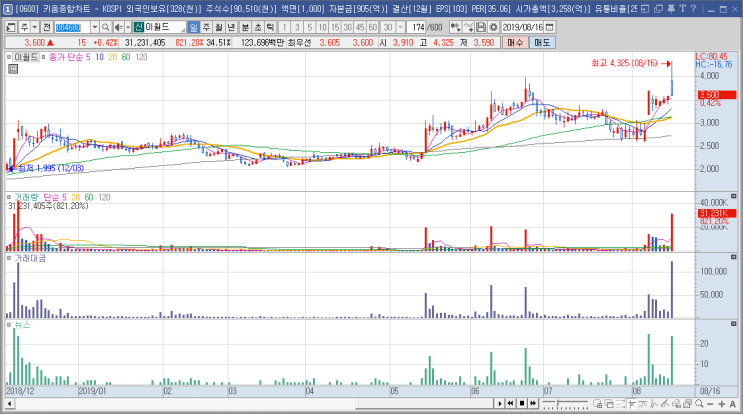Click the 매도 sell button
Viewport: 743px width, 414px height.
(x=542, y=43)
